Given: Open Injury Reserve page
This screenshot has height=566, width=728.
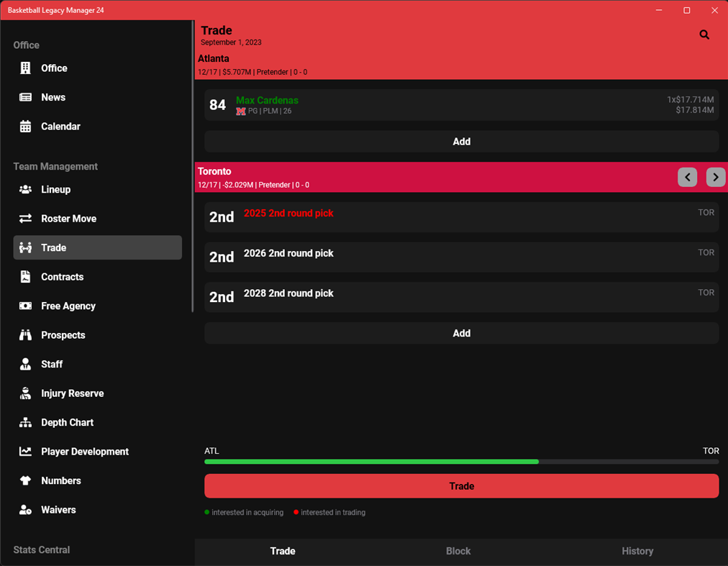Looking at the screenshot, I should [73, 393].
